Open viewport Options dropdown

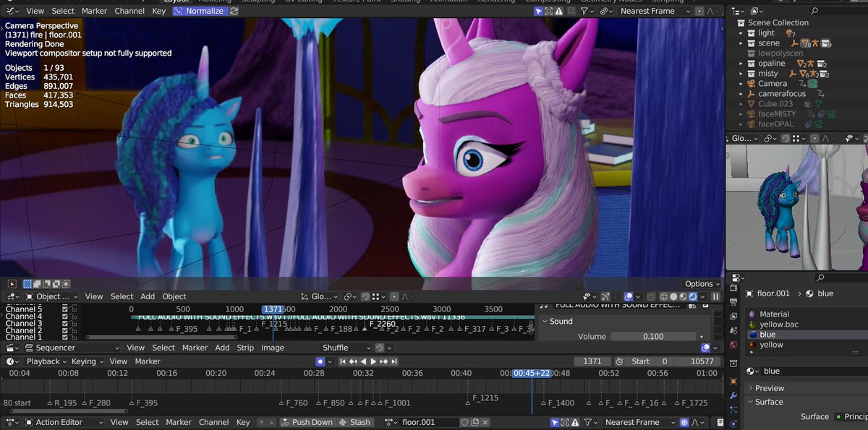[x=702, y=284]
